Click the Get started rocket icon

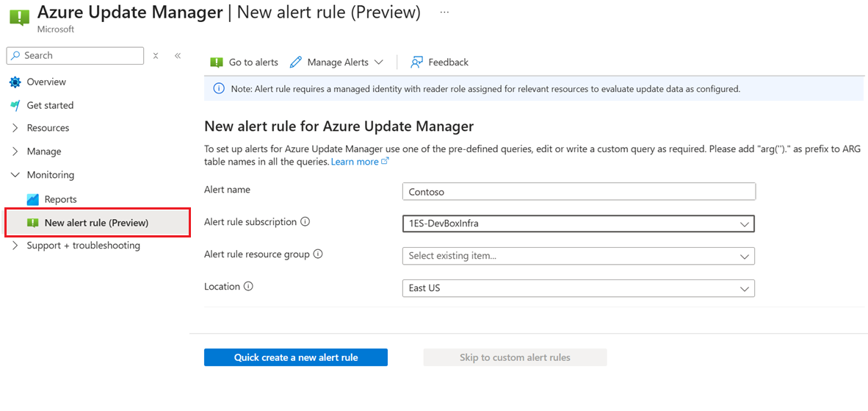click(x=15, y=105)
